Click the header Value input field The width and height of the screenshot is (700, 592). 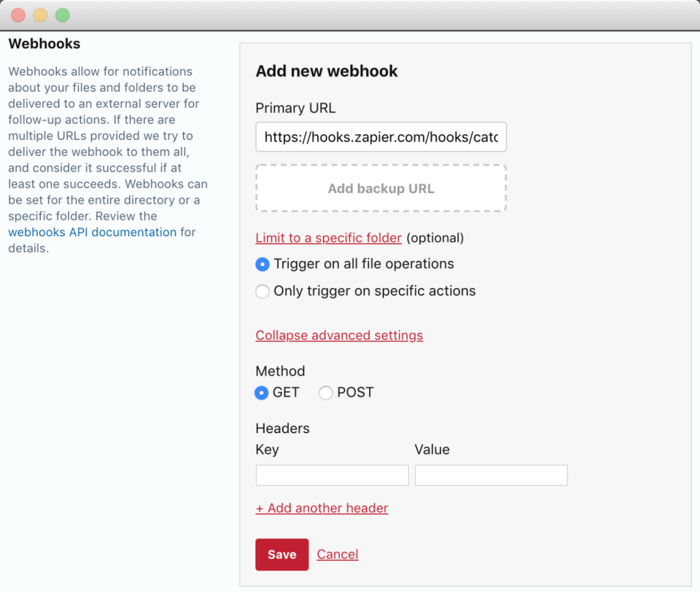click(491, 475)
